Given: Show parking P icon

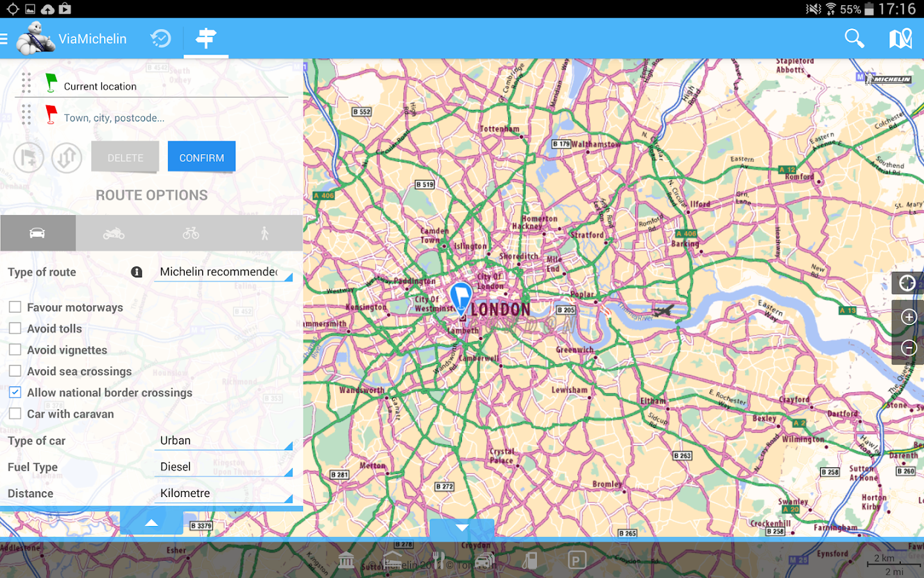Looking at the screenshot, I should click(576, 561).
